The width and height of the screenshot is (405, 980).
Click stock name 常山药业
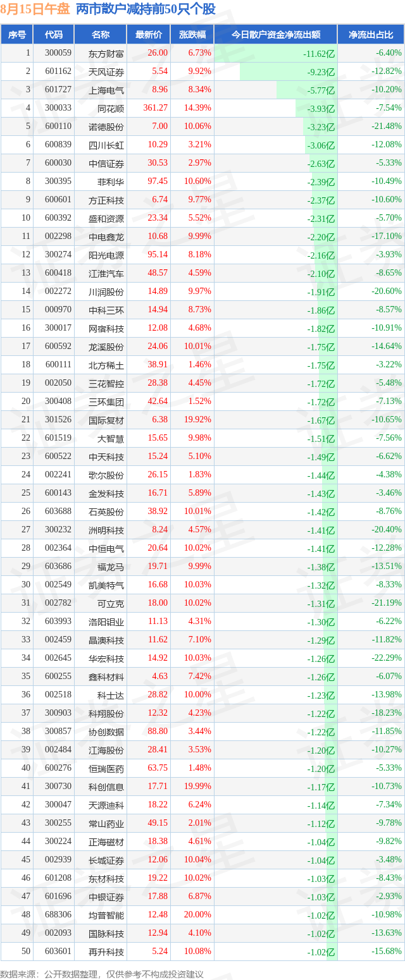pos(106,823)
